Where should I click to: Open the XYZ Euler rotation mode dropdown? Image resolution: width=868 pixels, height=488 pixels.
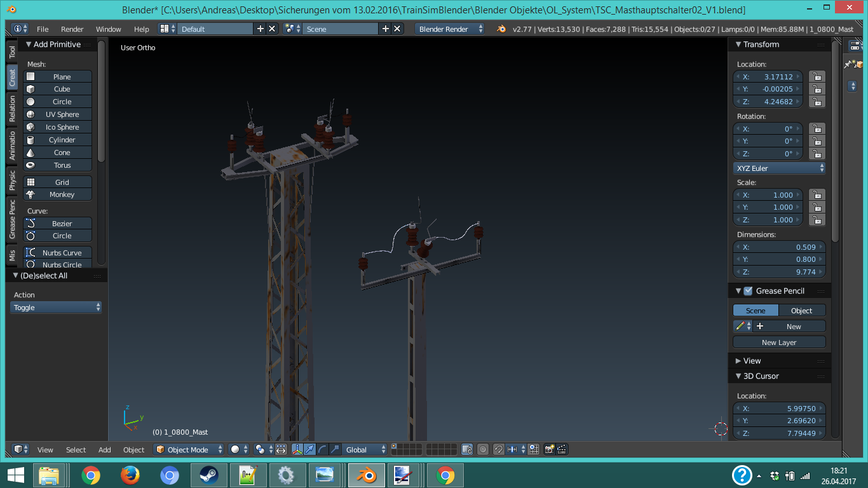[779, 168]
